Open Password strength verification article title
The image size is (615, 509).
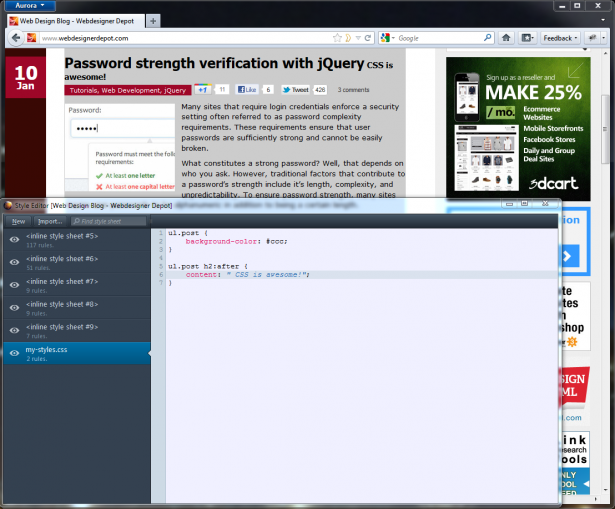[214, 63]
